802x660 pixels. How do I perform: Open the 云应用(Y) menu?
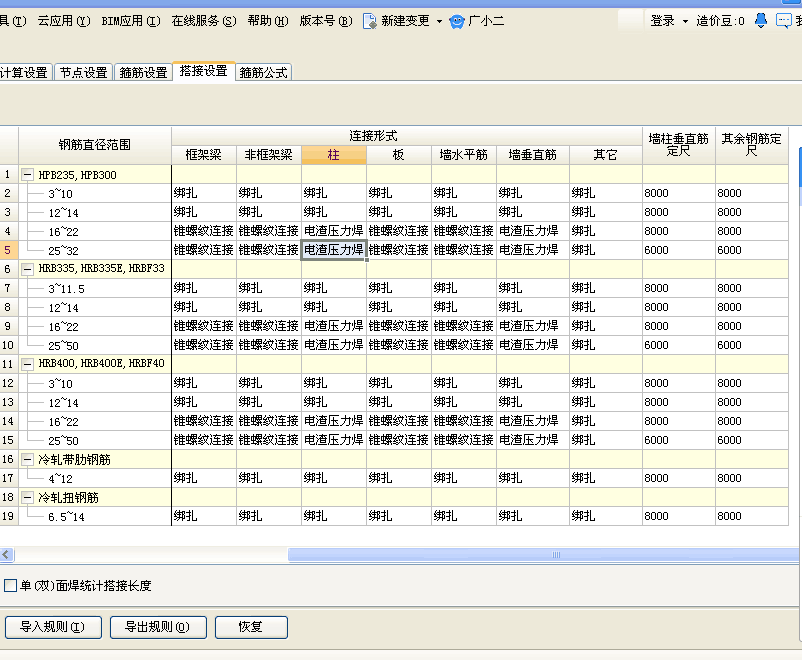click(x=64, y=21)
